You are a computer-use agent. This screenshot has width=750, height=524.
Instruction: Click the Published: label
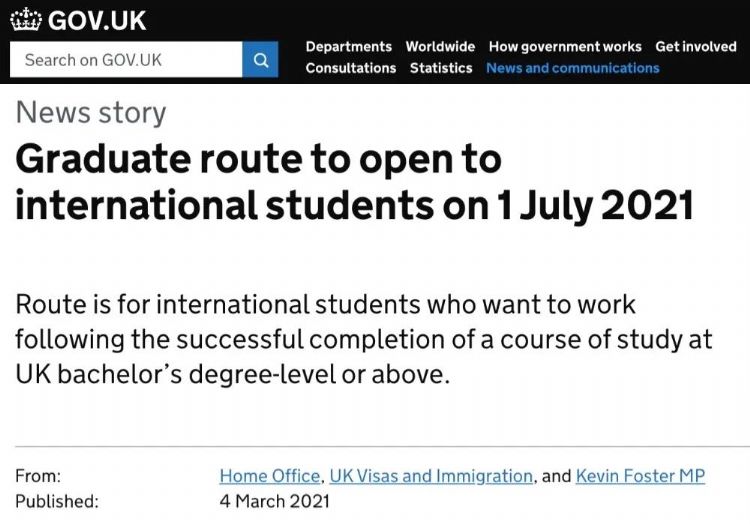(57, 501)
